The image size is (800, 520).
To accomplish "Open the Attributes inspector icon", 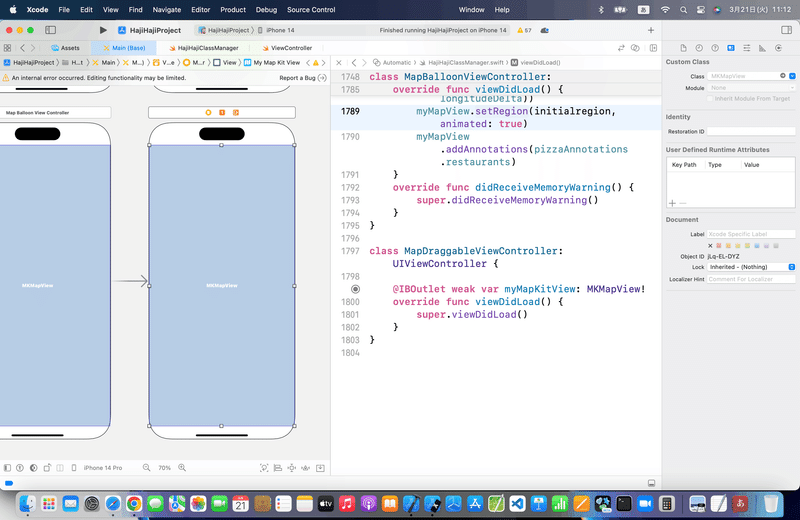I will (746, 48).
